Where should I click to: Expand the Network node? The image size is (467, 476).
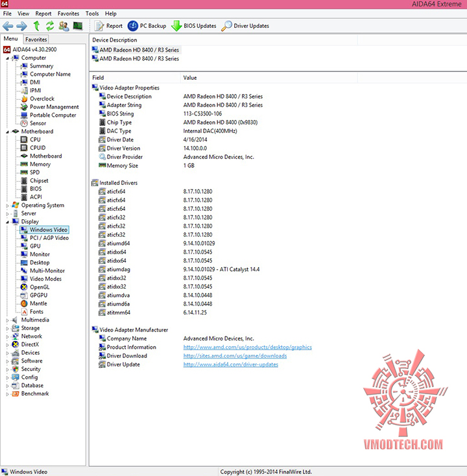8,337
